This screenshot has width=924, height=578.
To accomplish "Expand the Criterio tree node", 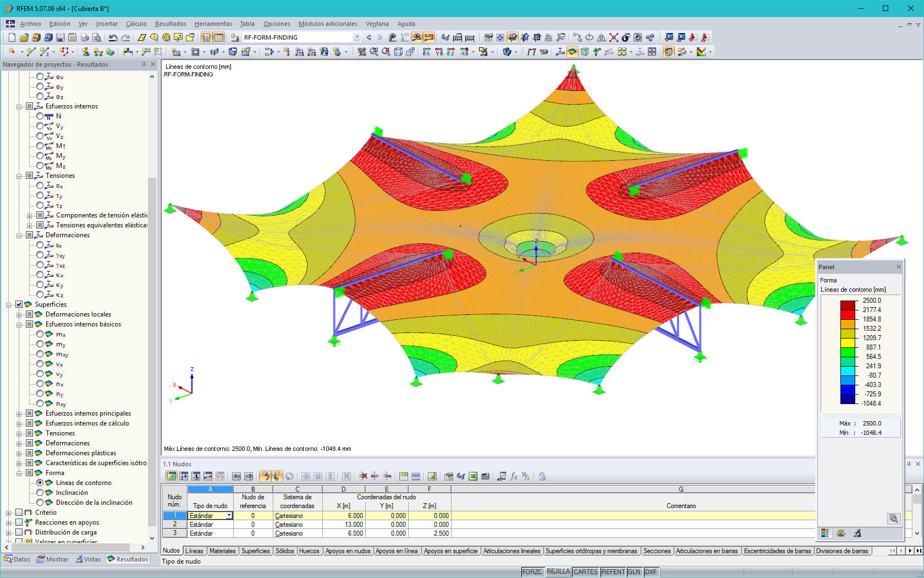I will tap(9, 513).
